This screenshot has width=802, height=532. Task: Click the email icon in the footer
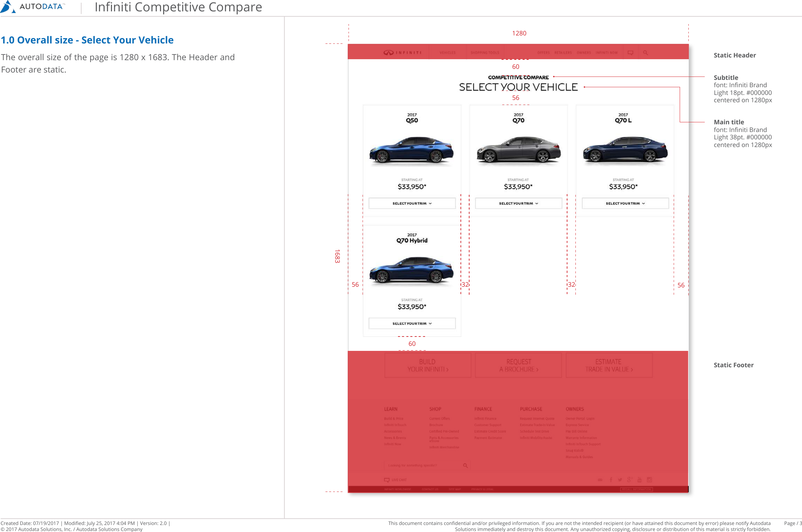point(600,480)
